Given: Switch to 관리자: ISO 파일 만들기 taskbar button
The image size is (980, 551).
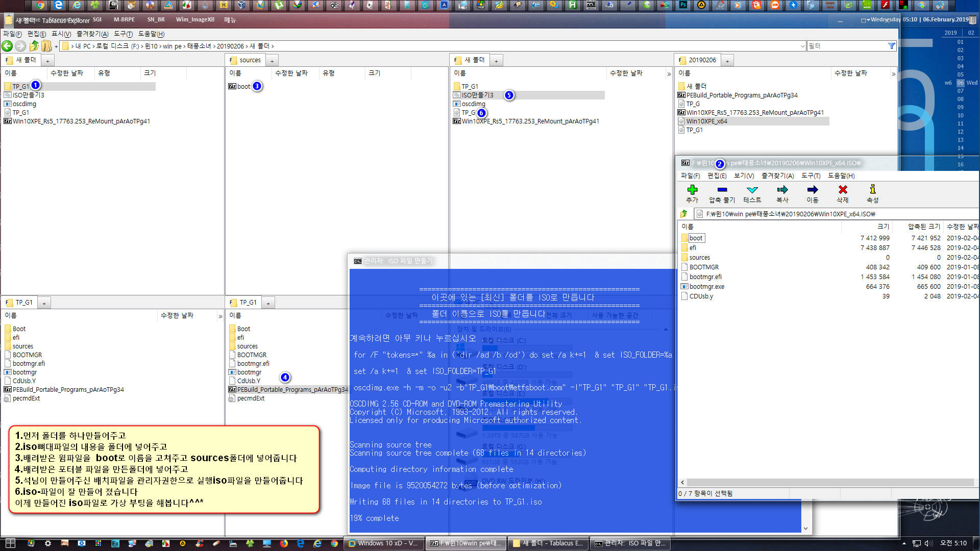Looking at the screenshot, I should [x=631, y=543].
